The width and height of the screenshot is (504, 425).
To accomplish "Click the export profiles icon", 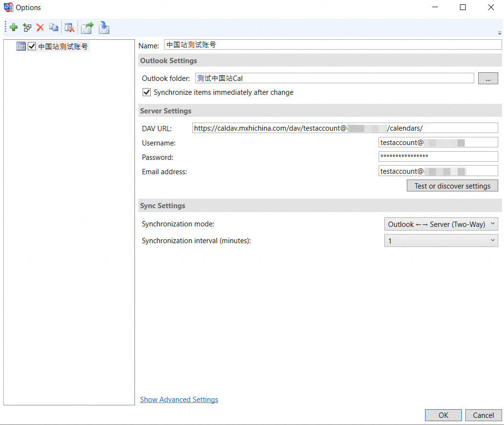I will pos(87,28).
